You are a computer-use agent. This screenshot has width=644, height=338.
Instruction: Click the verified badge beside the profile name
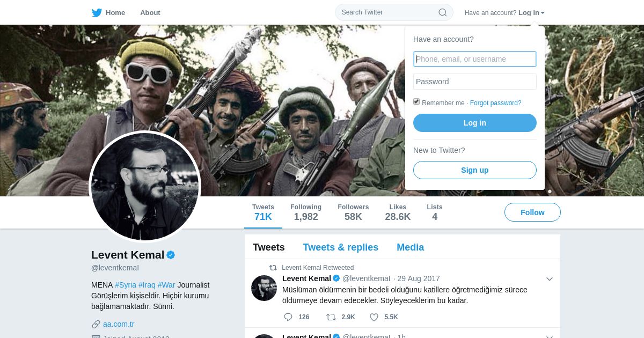(x=171, y=255)
